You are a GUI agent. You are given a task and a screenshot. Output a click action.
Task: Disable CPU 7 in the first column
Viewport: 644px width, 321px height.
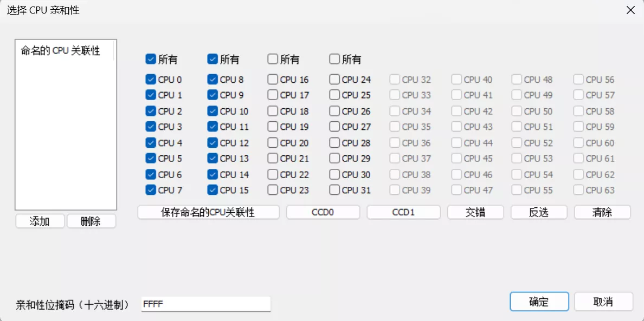click(x=150, y=190)
